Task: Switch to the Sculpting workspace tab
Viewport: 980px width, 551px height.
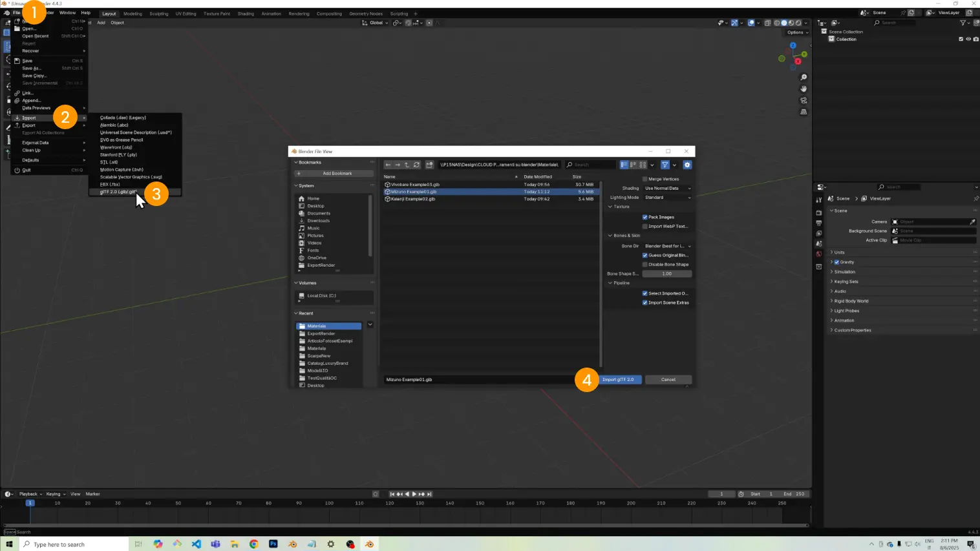Action: click(x=158, y=14)
